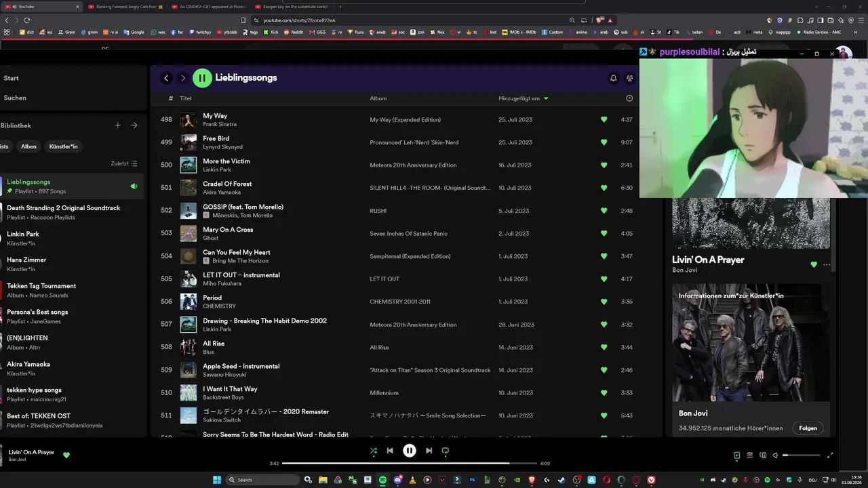The height and width of the screenshot is (488, 868).
Task: Switch to the ORANGE CAT browser tab
Action: [x=210, y=6]
